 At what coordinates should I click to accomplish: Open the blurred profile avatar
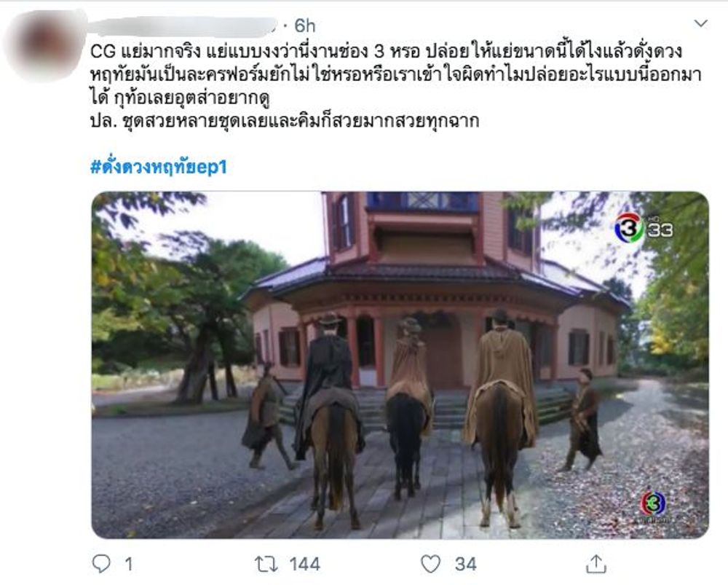point(45,47)
